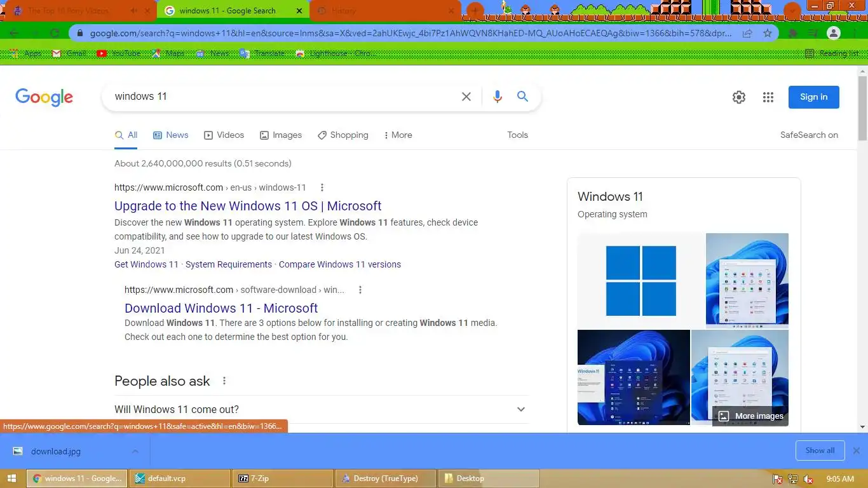The height and width of the screenshot is (488, 868).
Task: Start voice search with the microphone icon
Action: click(498, 97)
